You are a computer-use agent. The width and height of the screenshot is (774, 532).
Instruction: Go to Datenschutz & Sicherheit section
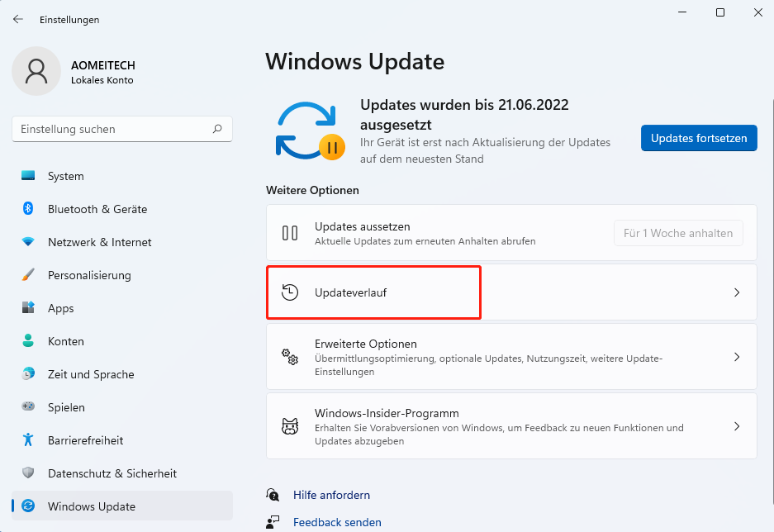click(x=112, y=473)
